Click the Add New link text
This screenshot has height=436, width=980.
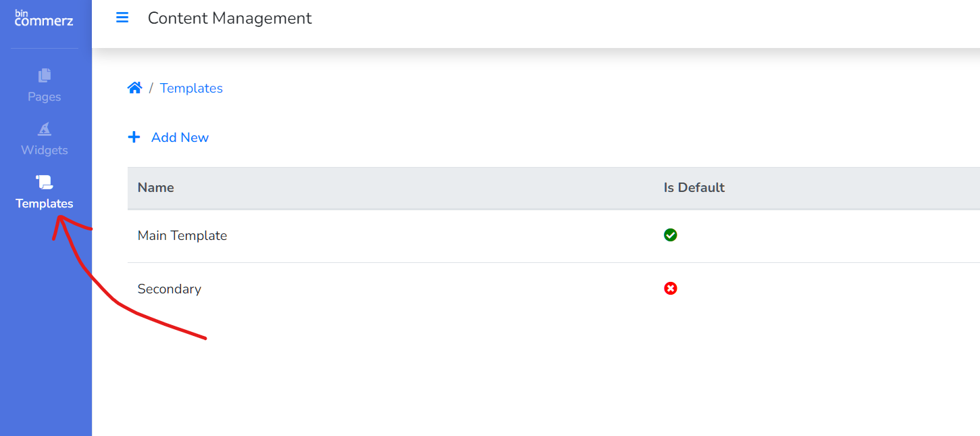click(x=180, y=137)
